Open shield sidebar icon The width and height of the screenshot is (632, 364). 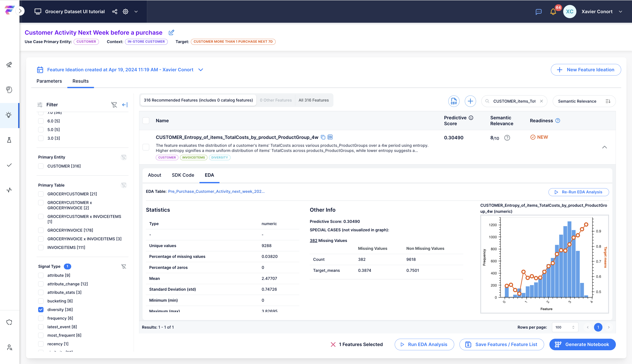tap(9, 322)
